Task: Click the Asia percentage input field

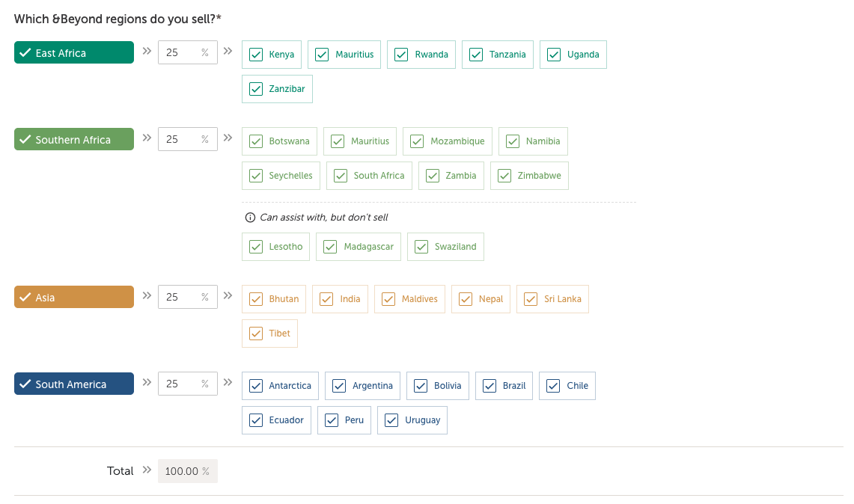Action: click(181, 298)
